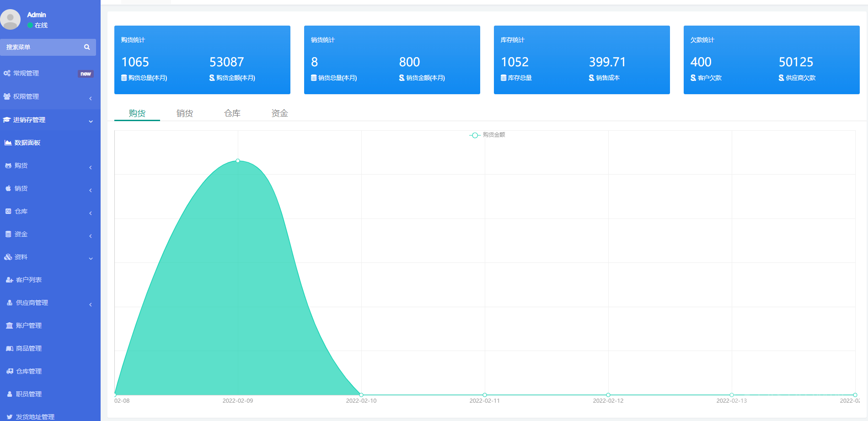Open 数据面板 via its chart icon
This screenshot has width=868, height=421.
click(x=8, y=143)
